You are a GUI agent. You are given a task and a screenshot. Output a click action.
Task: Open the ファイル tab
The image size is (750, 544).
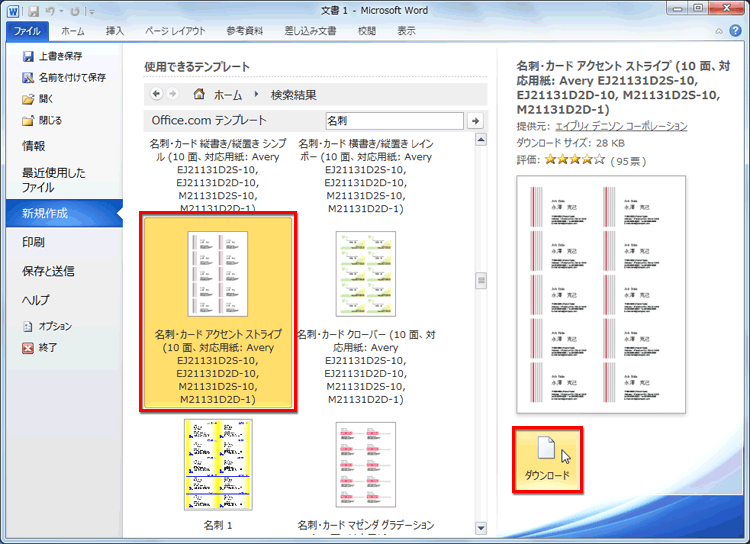point(27,31)
